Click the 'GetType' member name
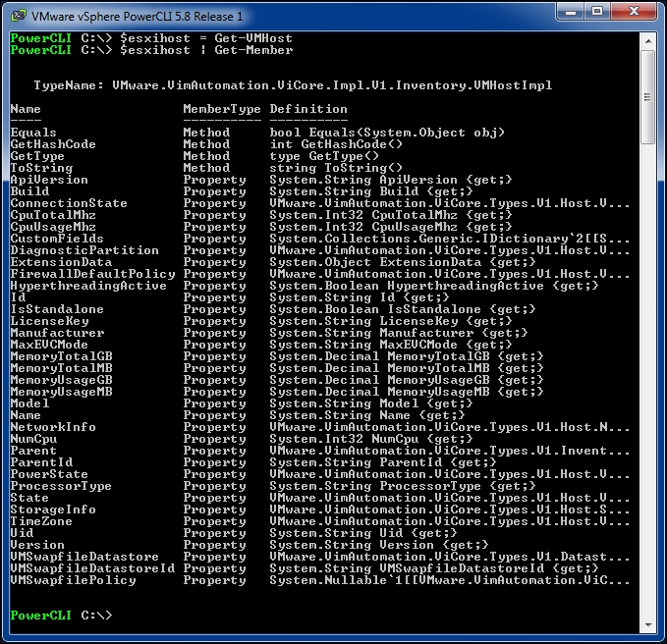The image size is (667, 644). tap(37, 156)
